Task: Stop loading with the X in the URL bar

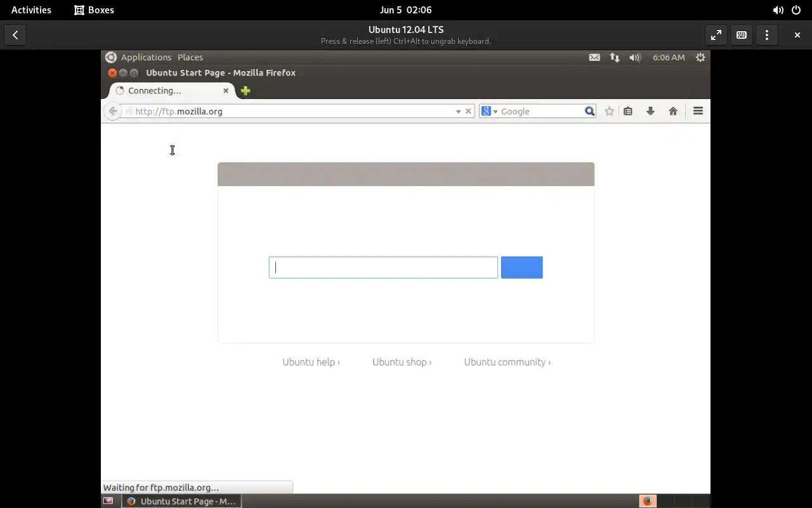Action: (468, 111)
